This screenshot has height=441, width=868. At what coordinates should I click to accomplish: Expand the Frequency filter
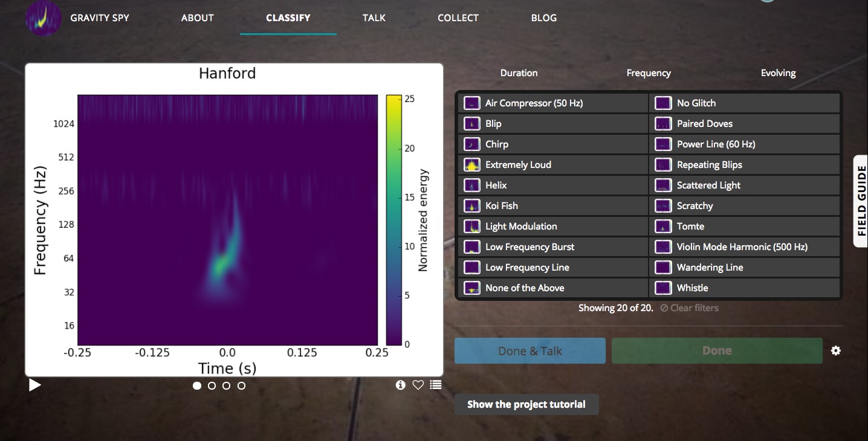(x=649, y=73)
